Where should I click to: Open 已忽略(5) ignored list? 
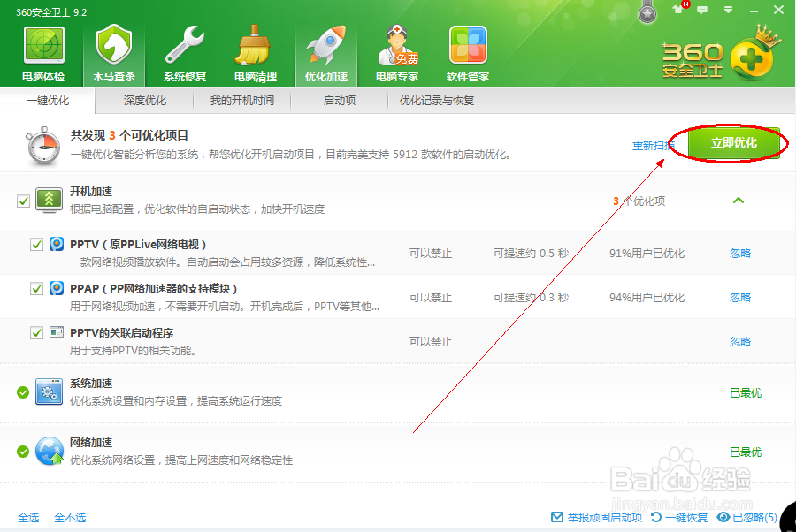pyautogui.click(x=747, y=517)
